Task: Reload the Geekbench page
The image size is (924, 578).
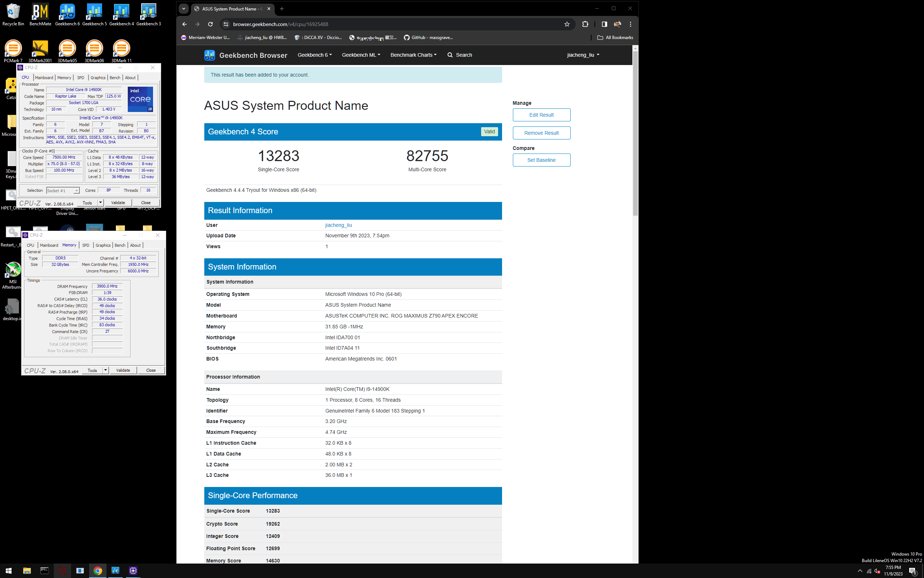Action: (x=210, y=24)
